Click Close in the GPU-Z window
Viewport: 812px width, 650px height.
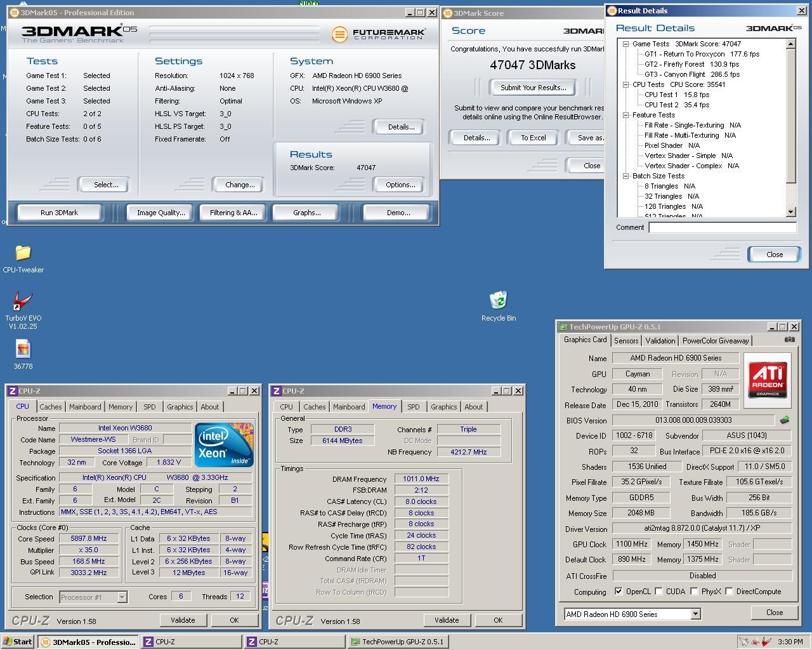coord(775,613)
